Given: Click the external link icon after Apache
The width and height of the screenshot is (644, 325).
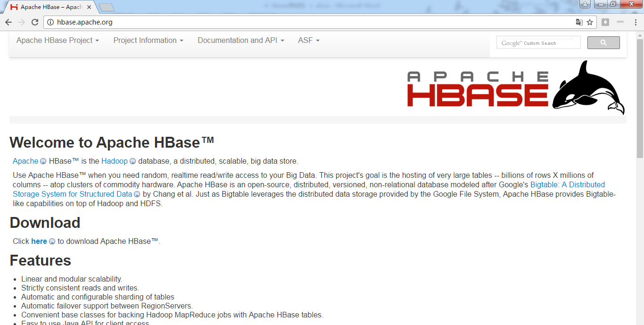Looking at the screenshot, I should pyautogui.click(x=43, y=161).
